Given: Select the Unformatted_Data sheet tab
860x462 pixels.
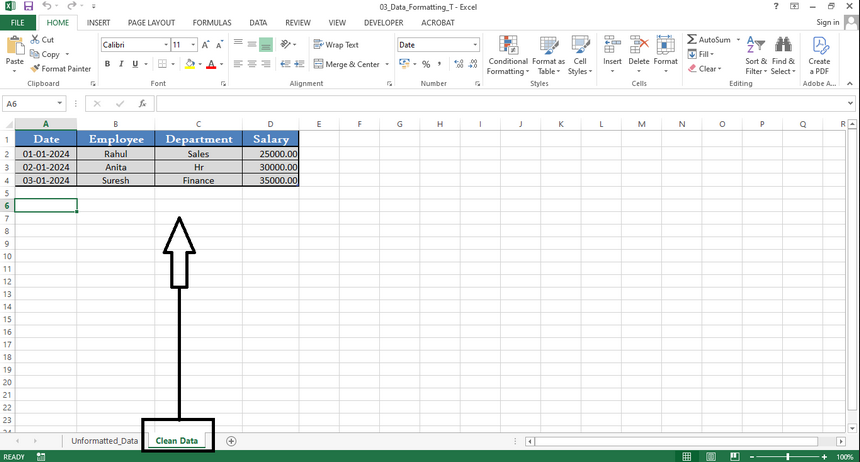Looking at the screenshot, I should point(104,440).
